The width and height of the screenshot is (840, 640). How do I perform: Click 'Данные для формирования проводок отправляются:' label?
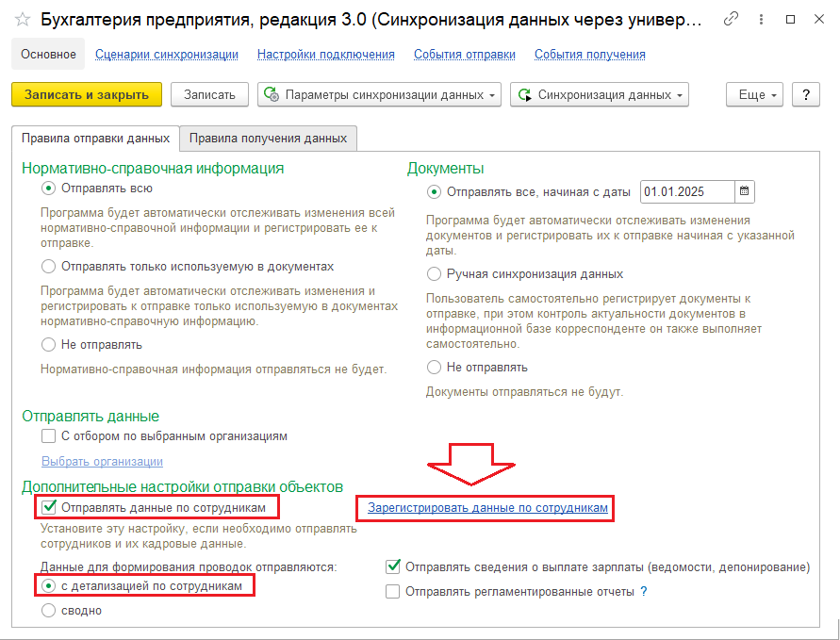coord(189,566)
